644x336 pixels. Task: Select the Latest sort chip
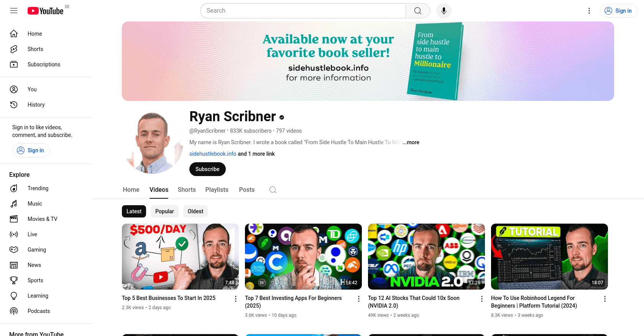134,211
